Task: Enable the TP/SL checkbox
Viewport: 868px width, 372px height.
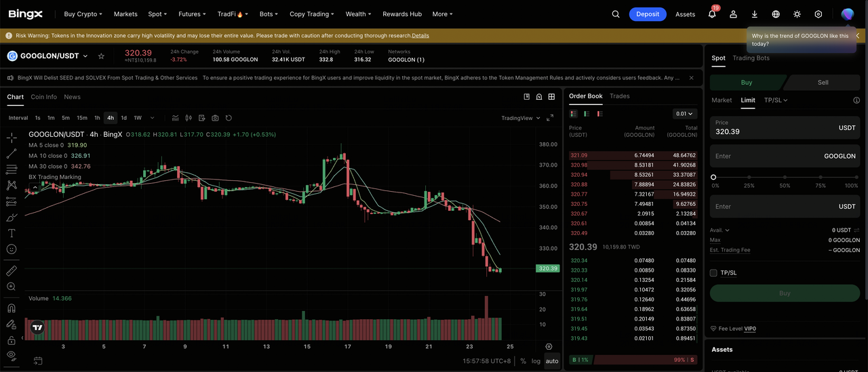Action: click(713, 273)
